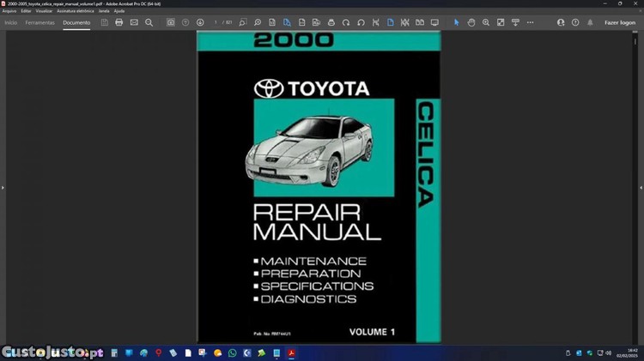
Task: Choose the arrow selection tool
Action: [456, 22]
